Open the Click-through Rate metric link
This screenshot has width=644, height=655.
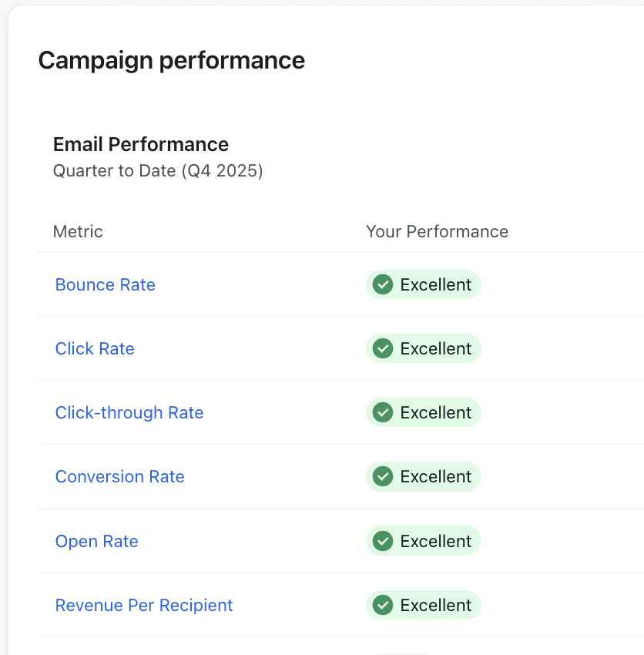[x=129, y=413]
